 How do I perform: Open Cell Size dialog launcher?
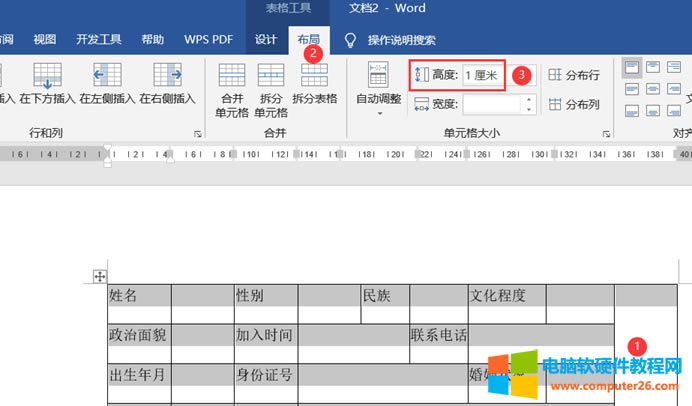[x=606, y=134]
